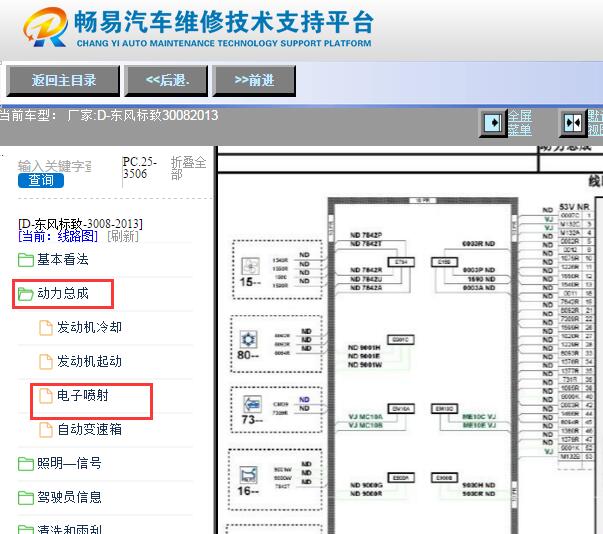Open the 发动机起动 document
This screenshot has width=603, height=534.
tap(89, 361)
